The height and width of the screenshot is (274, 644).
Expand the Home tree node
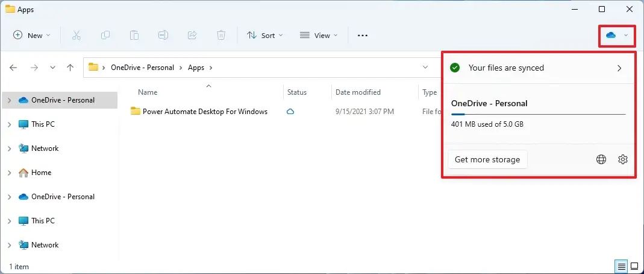(x=9, y=173)
